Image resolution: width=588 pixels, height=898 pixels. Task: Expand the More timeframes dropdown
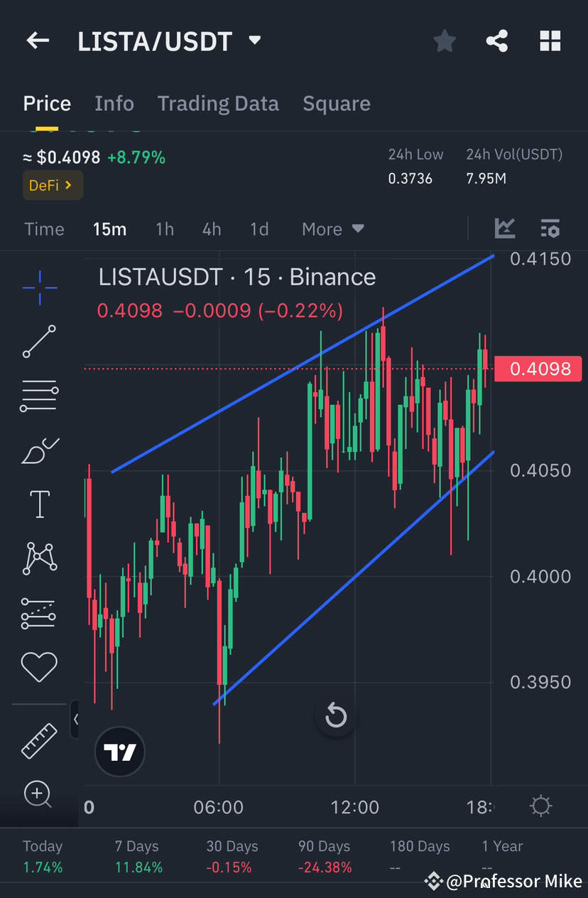coord(332,229)
